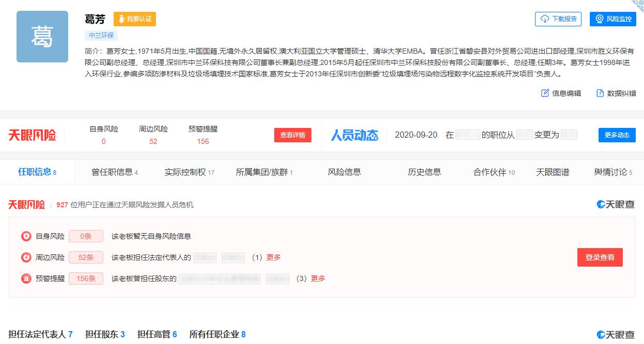The height and width of the screenshot is (344, 644).
Task: Click the 风险监控 eye icon
Action: click(600, 19)
